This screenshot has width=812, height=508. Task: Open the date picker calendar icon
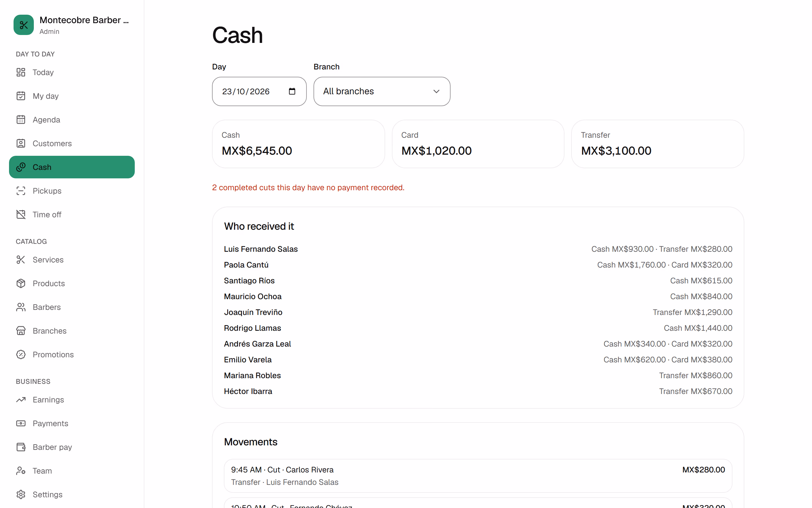pyautogui.click(x=292, y=91)
